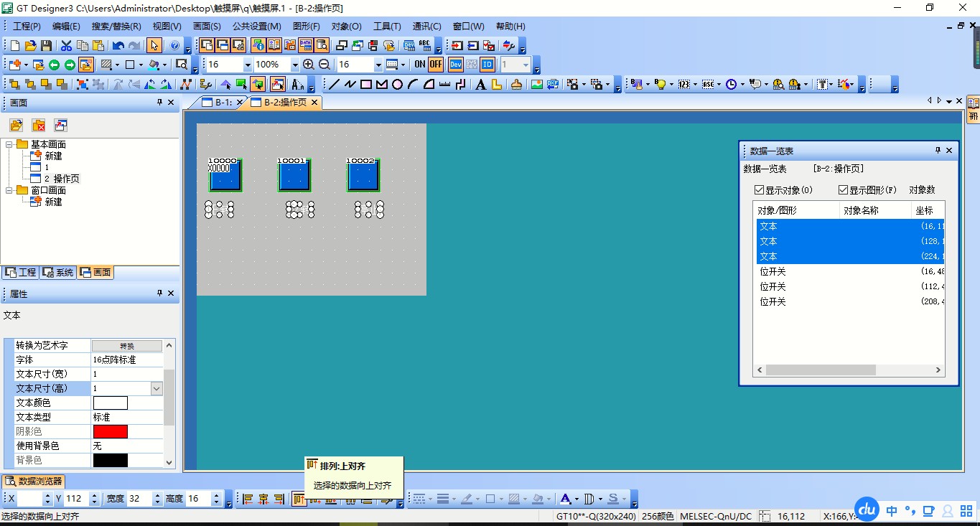The width and height of the screenshot is (980, 526).
Task: Switch to the 系统 panel tab
Action: click(x=58, y=273)
